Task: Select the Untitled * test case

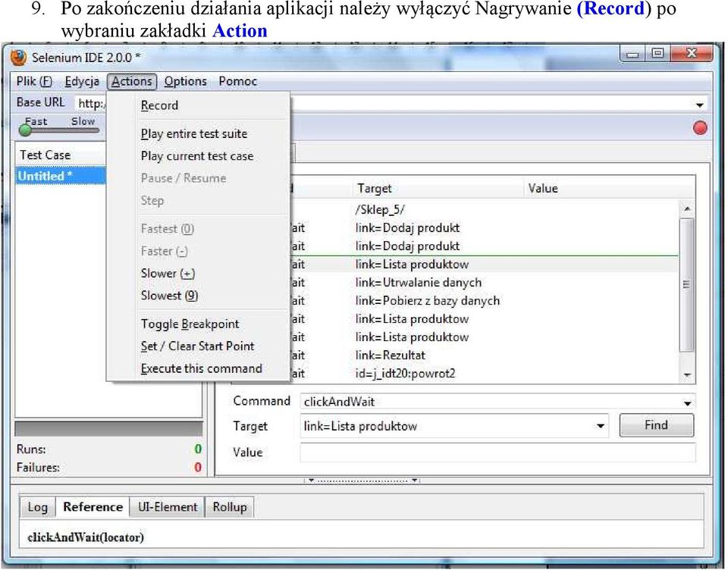Action: 61,177
